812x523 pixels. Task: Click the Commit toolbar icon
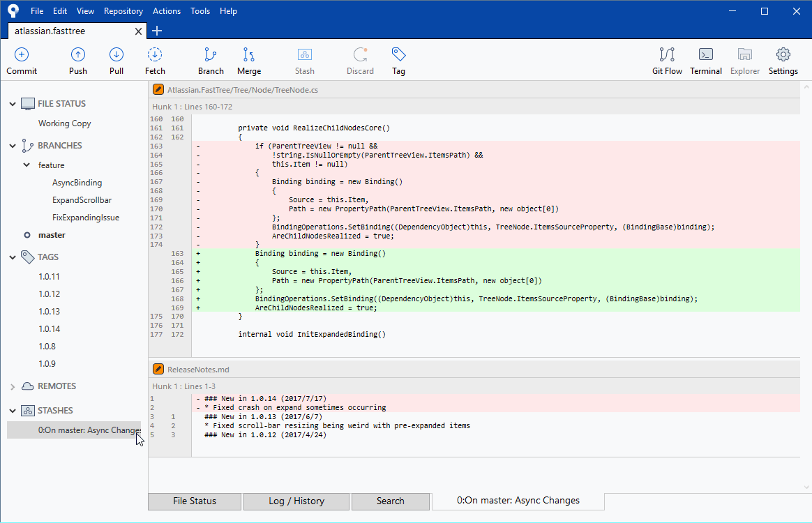tap(21, 54)
